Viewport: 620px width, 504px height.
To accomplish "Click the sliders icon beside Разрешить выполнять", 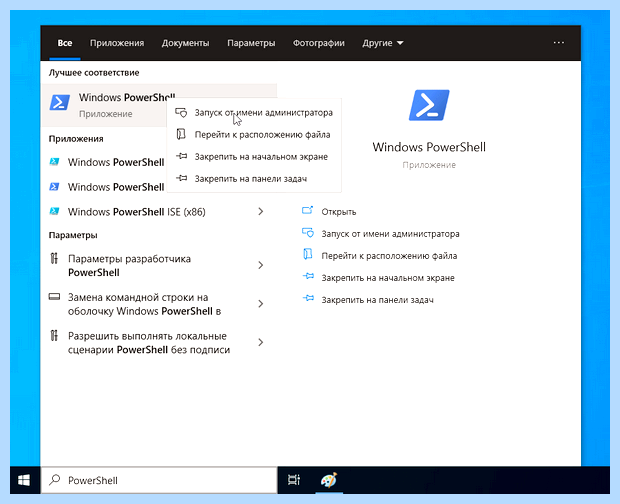I will click(x=54, y=336).
